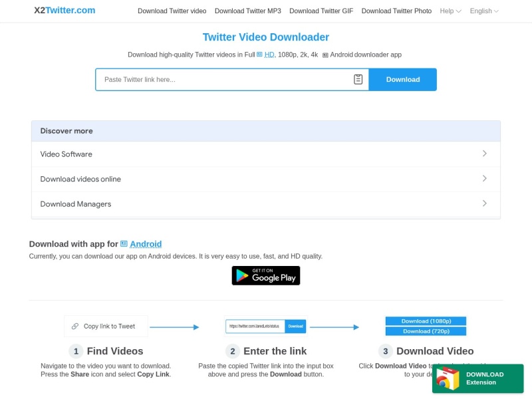Click the Google Play store badge

coord(265,275)
